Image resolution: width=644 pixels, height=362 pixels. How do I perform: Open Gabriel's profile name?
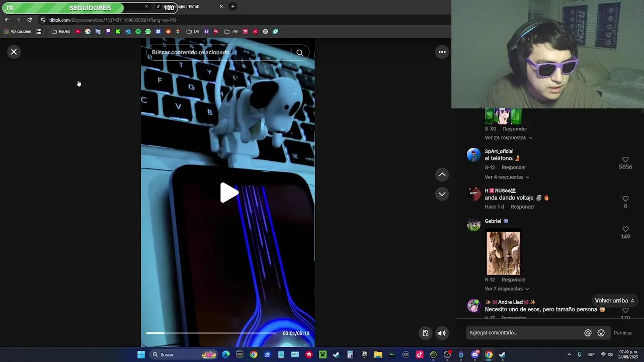pos(493,221)
